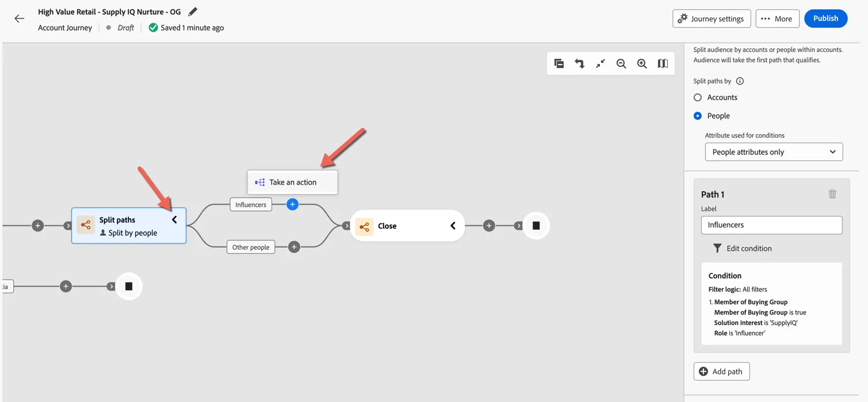Image resolution: width=868 pixels, height=402 pixels.
Task: Add a new path
Action: 721,371
